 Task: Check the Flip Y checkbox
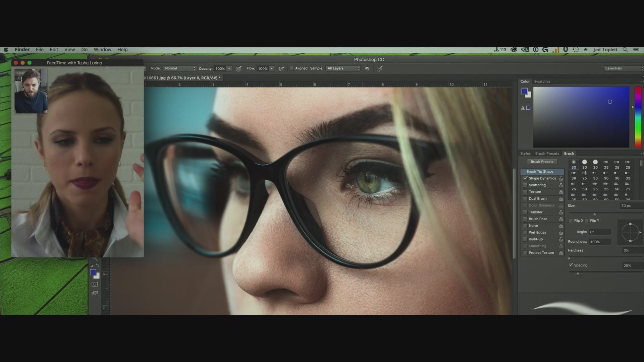tap(587, 221)
